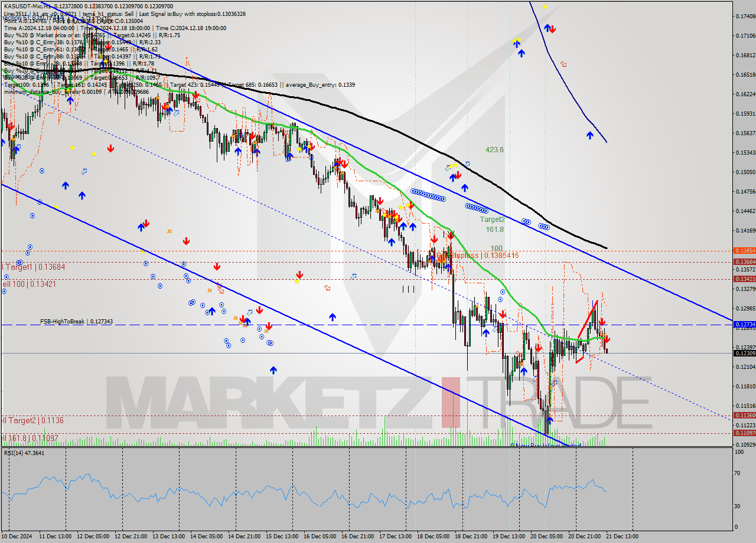
Task: Click the 'll 161.8 | 0.11097' level label
Action: click(x=30, y=437)
